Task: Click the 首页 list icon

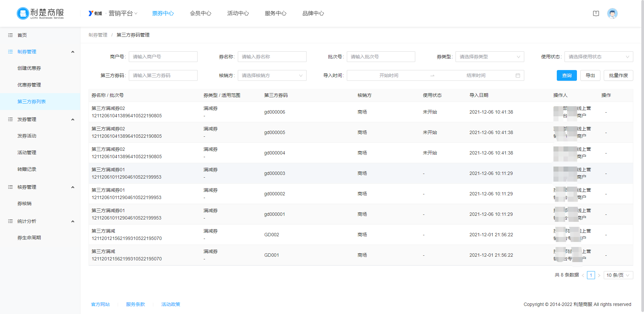Action: tap(10, 35)
